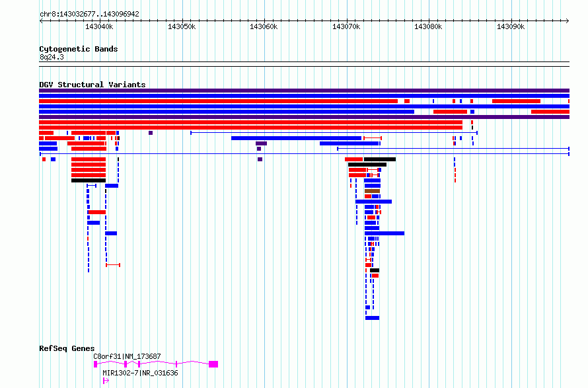Viewport: 588px width, 388px height.
Task: Click the left arrowhead of the ruler
Action: (41, 20)
